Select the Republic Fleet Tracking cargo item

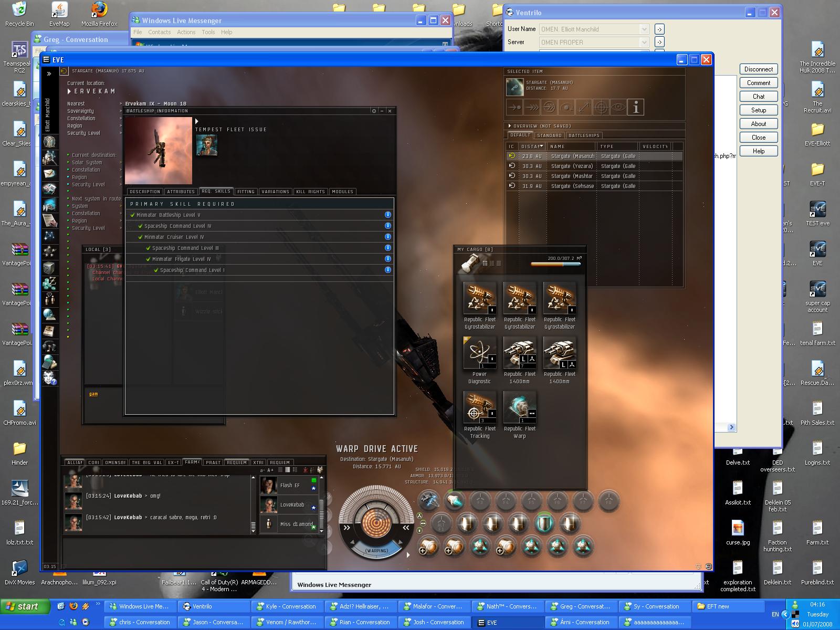coord(479,415)
